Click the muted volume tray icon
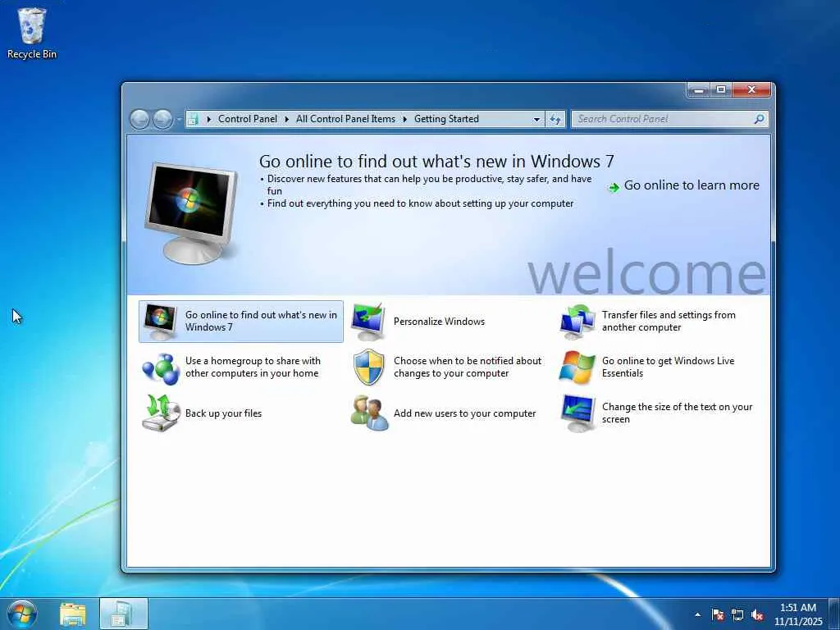 (757, 614)
